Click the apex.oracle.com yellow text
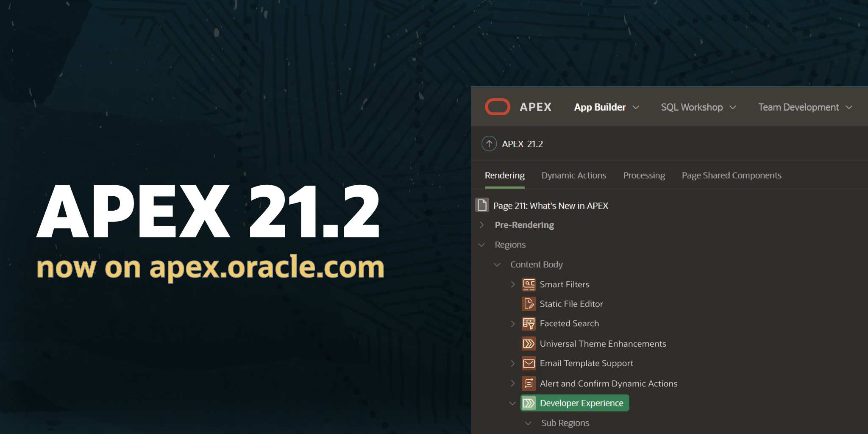Screen dimensions: 868x434 pos(267,267)
